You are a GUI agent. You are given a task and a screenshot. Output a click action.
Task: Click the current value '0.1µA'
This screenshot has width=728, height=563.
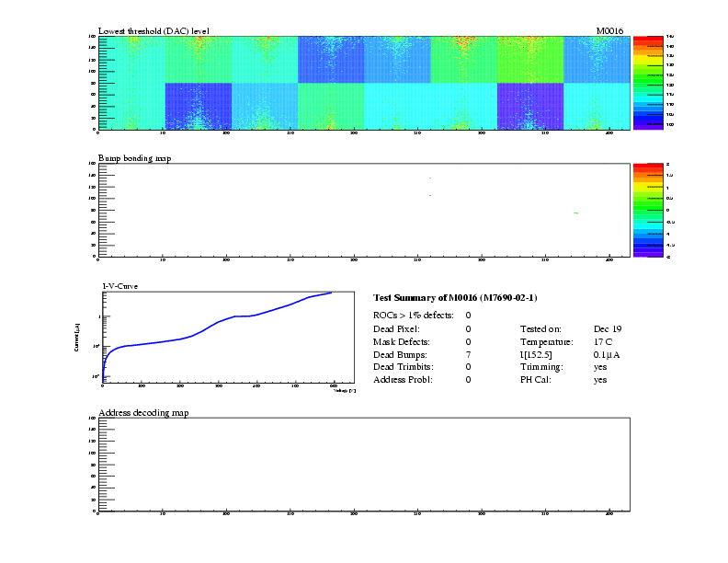tap(607, 355)
